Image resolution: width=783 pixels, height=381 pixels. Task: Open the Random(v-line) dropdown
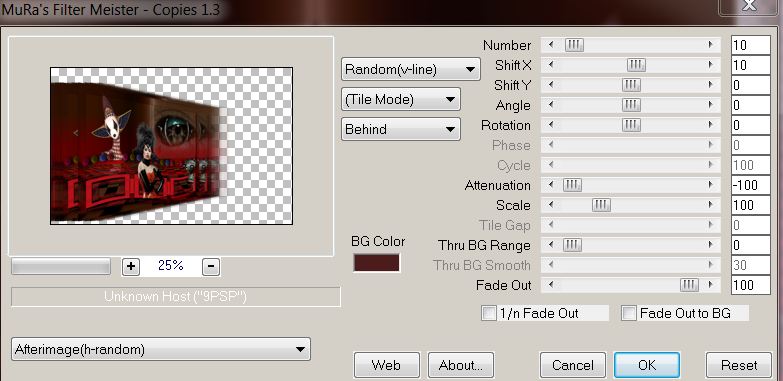coord(410,69)
